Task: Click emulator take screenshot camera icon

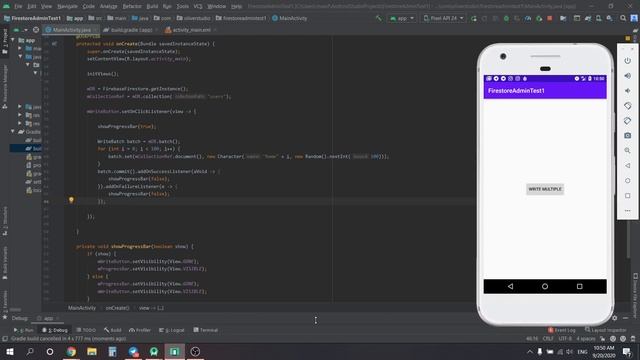Action: tap(627, 136)
